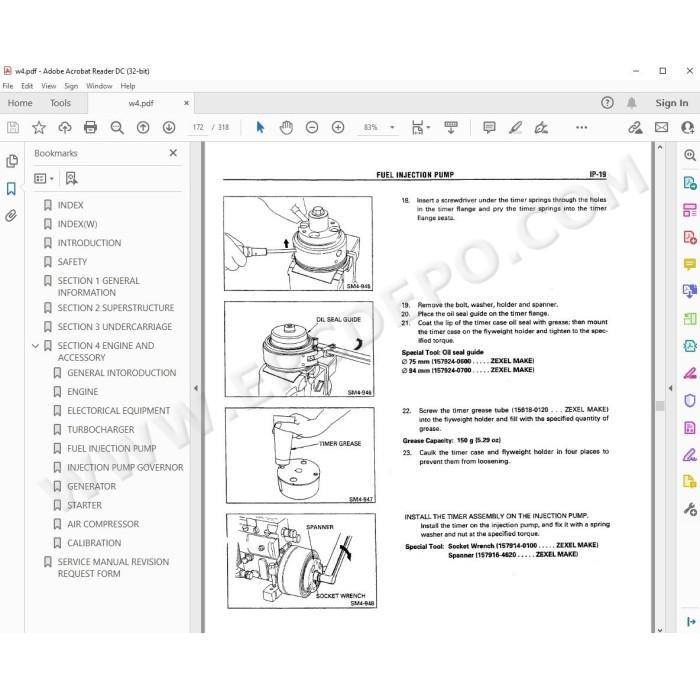Collapse the left navigation pane with the arrow

coord(196,388)
